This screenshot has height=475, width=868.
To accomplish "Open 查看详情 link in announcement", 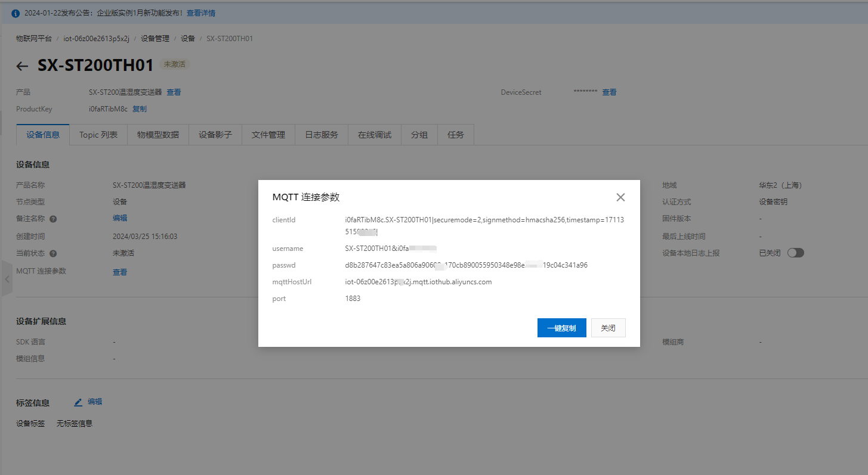I will (201, 13).
